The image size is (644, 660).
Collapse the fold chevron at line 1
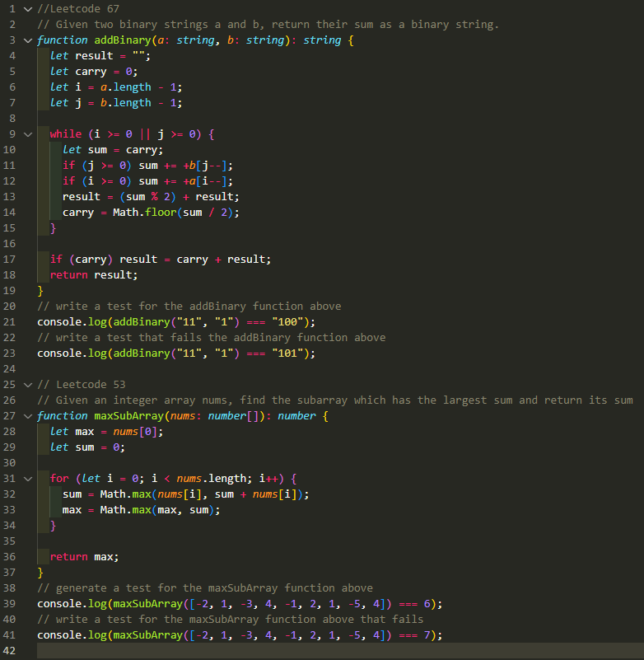(x=28, y=9)
